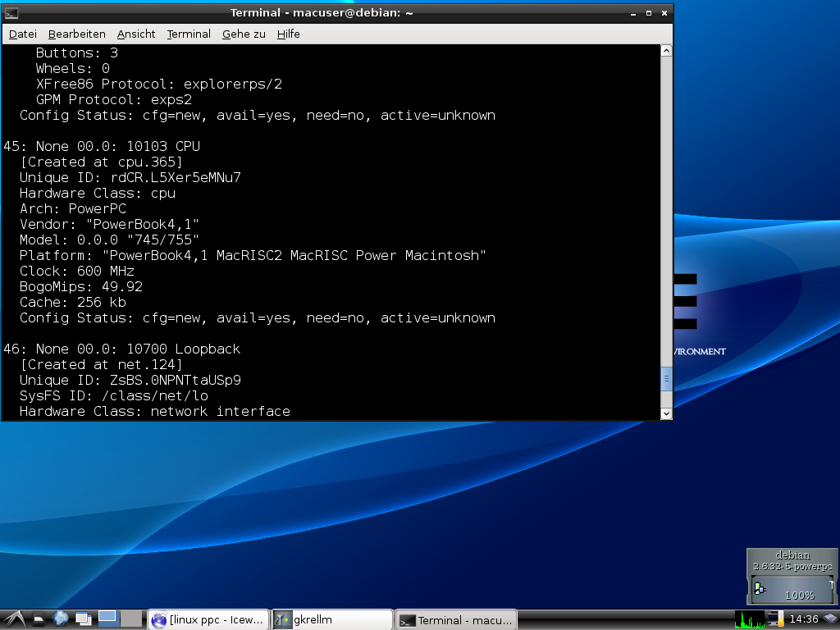Click the 'Vendor: "PowerBook4,1"' line

pos(109,224)
